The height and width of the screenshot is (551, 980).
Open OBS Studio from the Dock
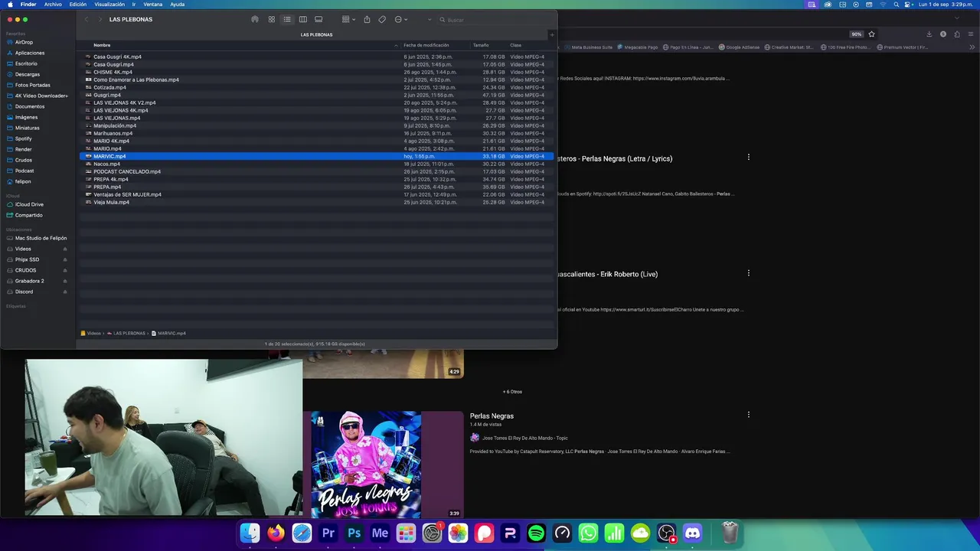[x=667, y=533]
